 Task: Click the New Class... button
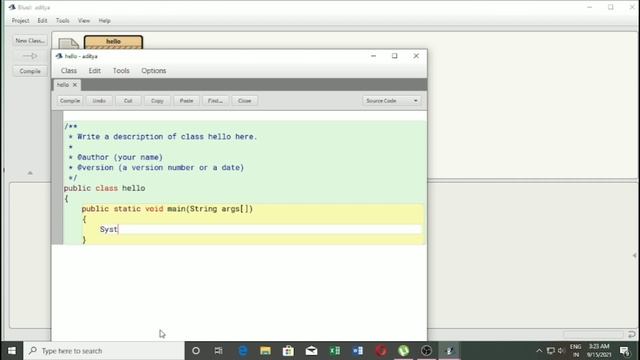pyautogui.click(x=30, y=40)
